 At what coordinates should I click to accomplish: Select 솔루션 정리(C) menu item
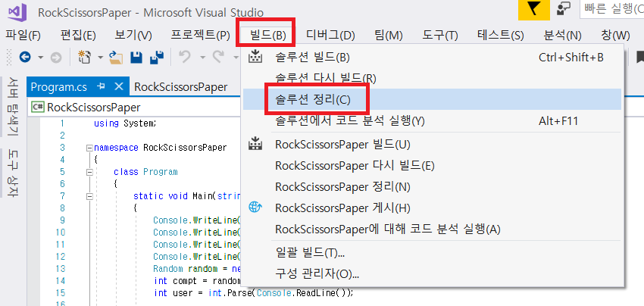(x=432, y=99)
